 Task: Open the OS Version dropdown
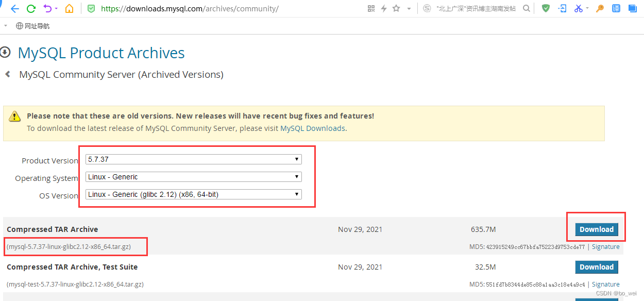coord(194,194)
